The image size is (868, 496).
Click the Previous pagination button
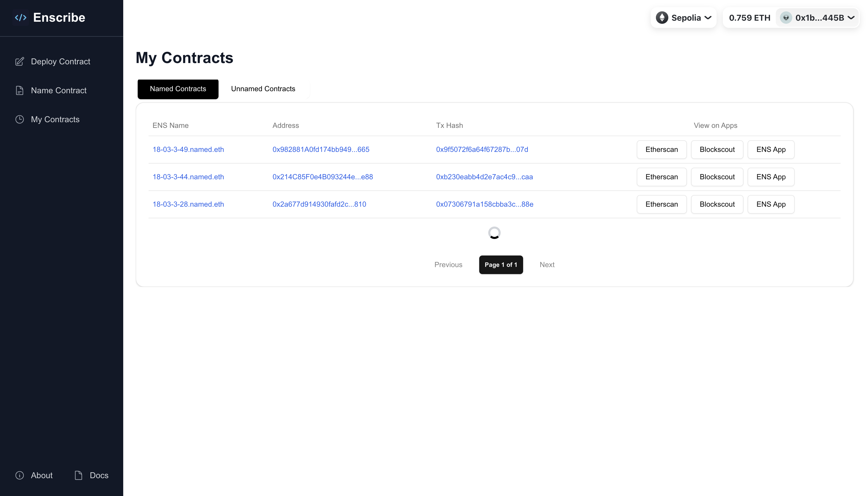pyautogui.click(x=448, y=265)
